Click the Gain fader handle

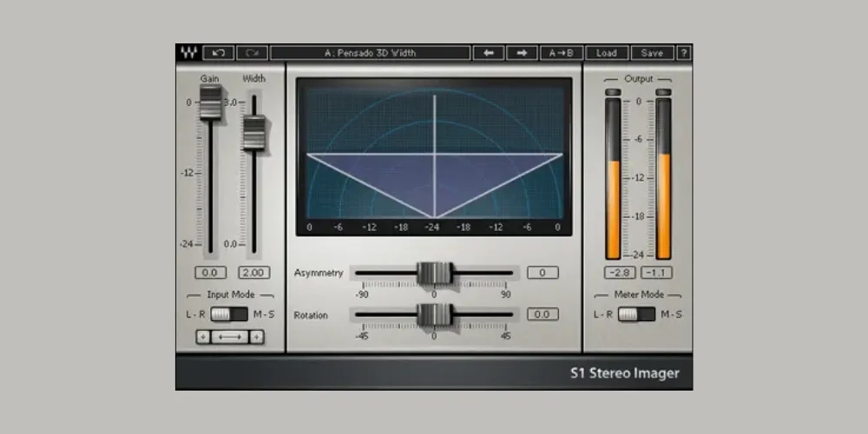pyautogui.click(x=210, y=102)
